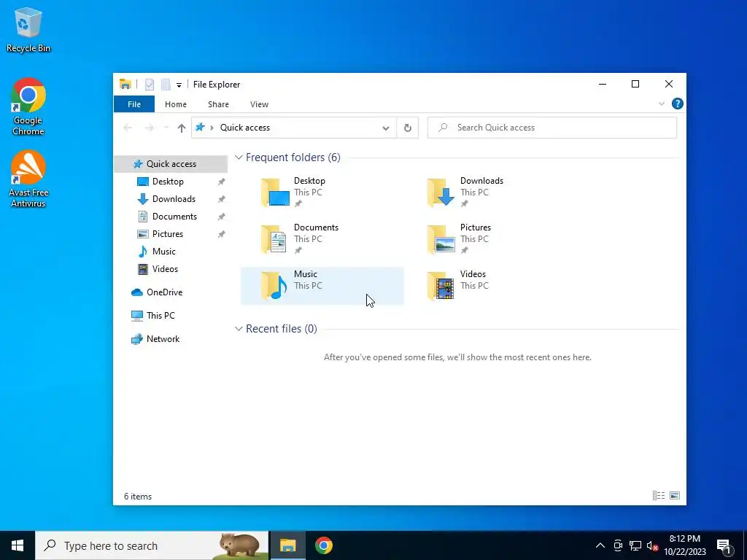The height and width of the screenshot is (560, 747).
Task: Click the Quick access address bar path
Action: pos(245,128)
